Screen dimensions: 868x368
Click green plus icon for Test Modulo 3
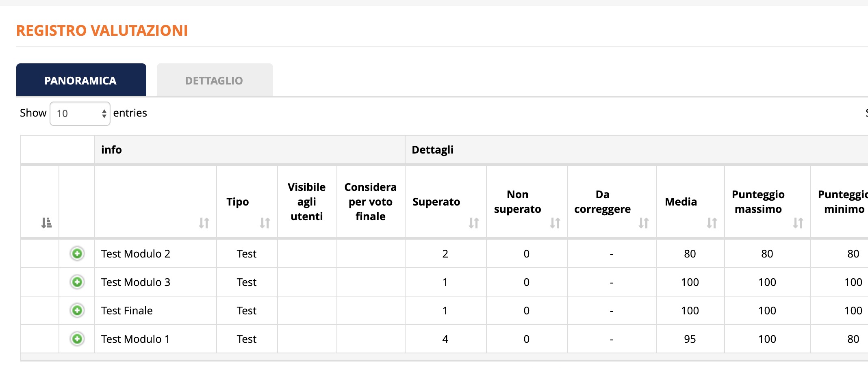point(77,282)
